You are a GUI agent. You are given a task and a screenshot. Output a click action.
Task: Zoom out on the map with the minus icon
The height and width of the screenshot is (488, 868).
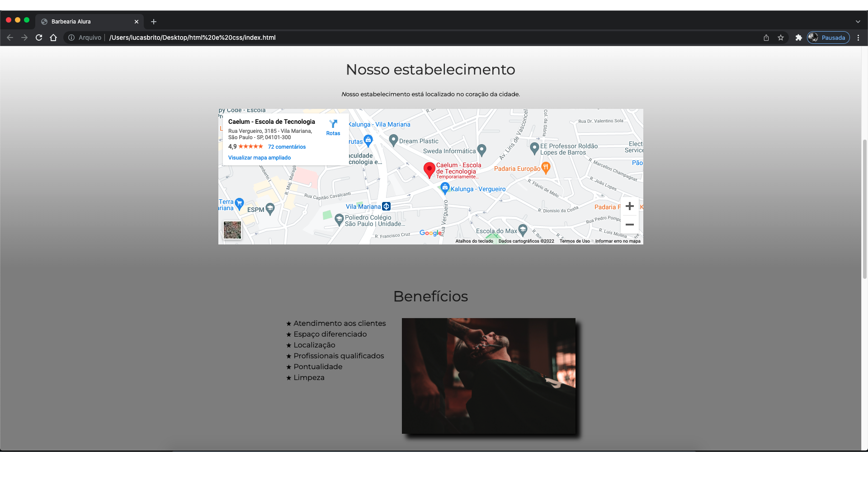[x=630, y=224]
